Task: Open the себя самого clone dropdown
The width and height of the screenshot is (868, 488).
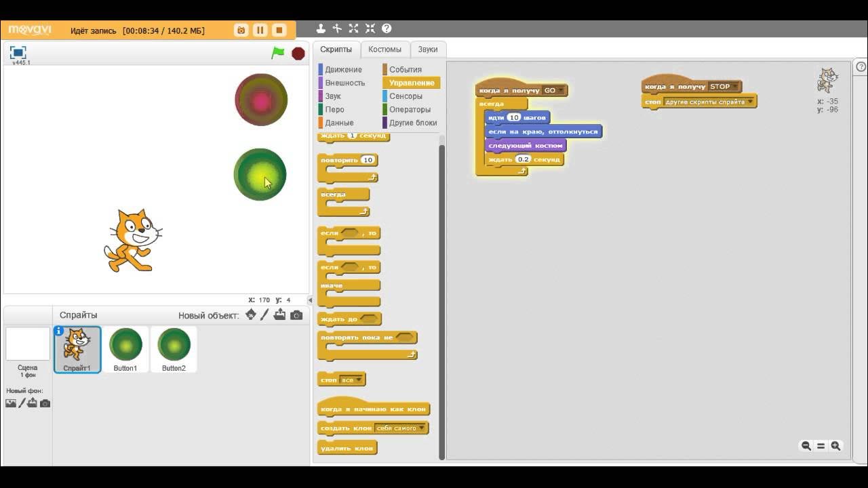Action: tap(401, 428)
